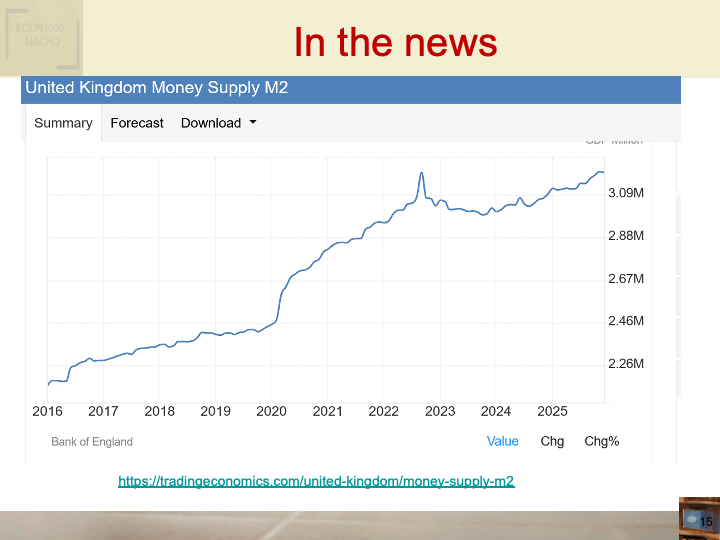Click the 2020 label on the x-axis
The image size is (720, 540).
click(271, 411)
